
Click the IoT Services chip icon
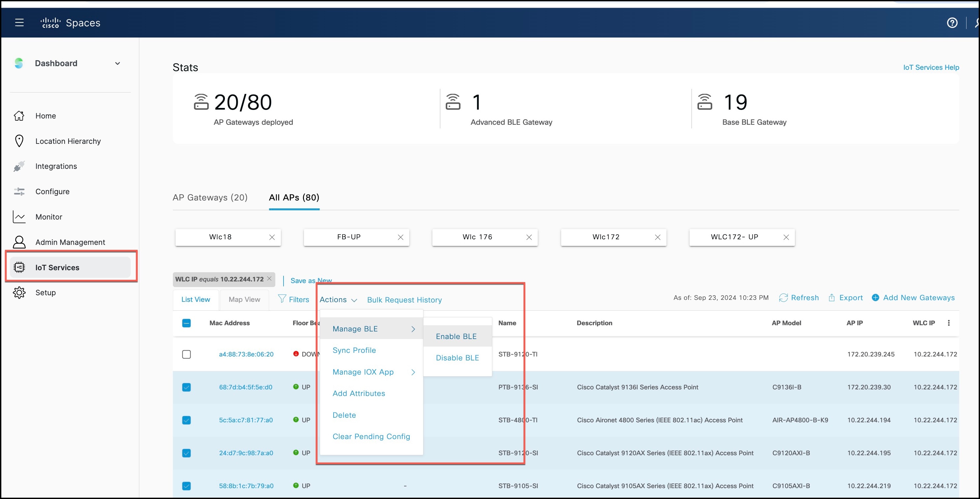tap(19, 267)
